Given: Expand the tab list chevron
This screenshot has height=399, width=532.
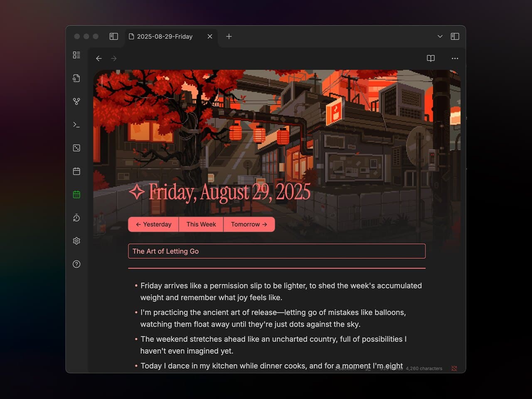Looking at the screenshot, I should pos(440,37).
